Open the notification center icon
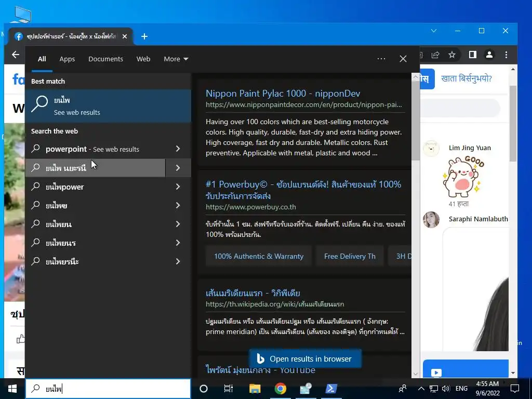The width and height of the screenshot is (532, 399). (x=515, y=389)
